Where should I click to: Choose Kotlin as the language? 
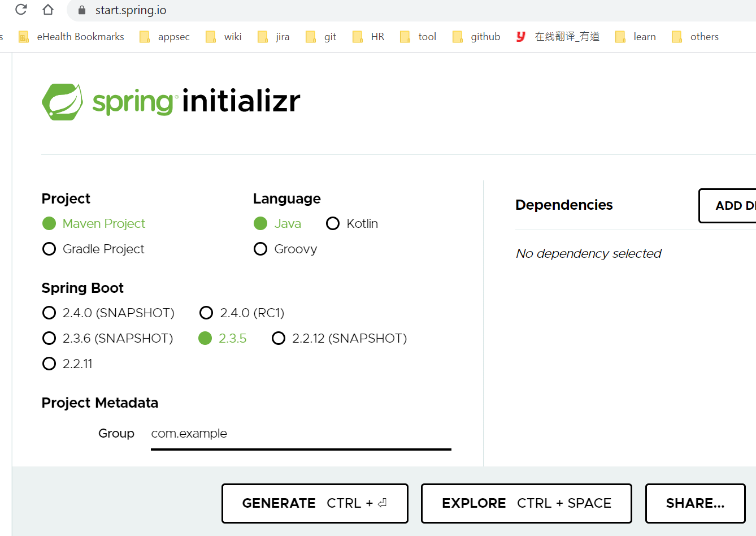click(x=352, y=223)
